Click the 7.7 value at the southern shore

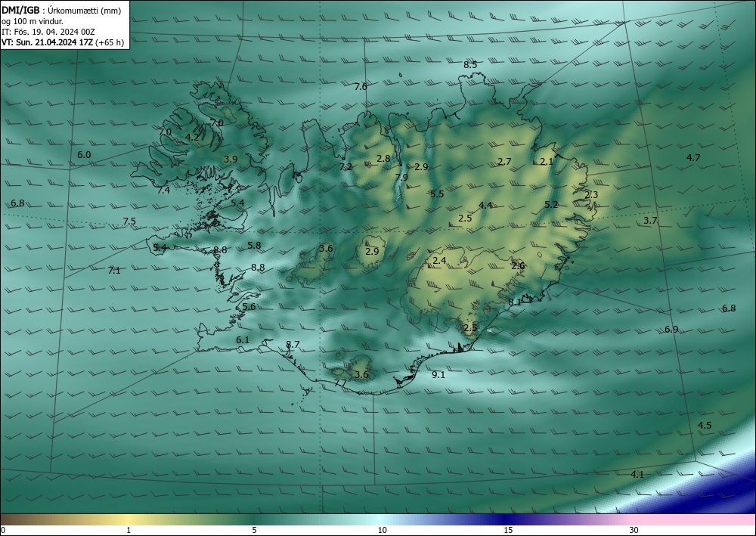point(340,383)
